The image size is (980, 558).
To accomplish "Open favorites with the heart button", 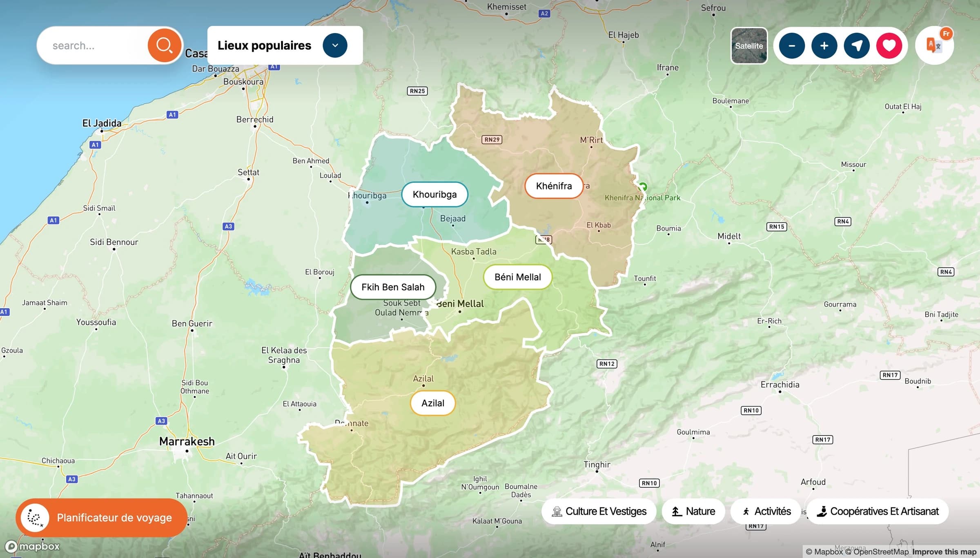I will tap(889, 46).
